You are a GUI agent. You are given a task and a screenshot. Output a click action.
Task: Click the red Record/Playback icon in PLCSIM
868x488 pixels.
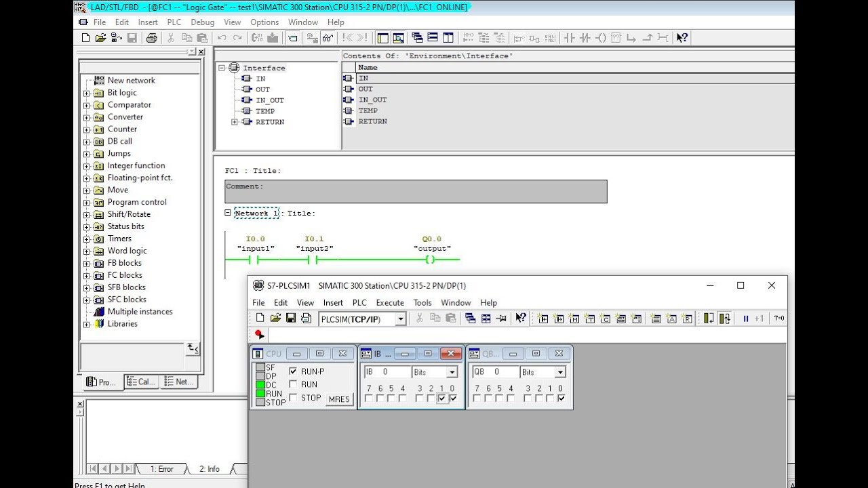point(258,334)
